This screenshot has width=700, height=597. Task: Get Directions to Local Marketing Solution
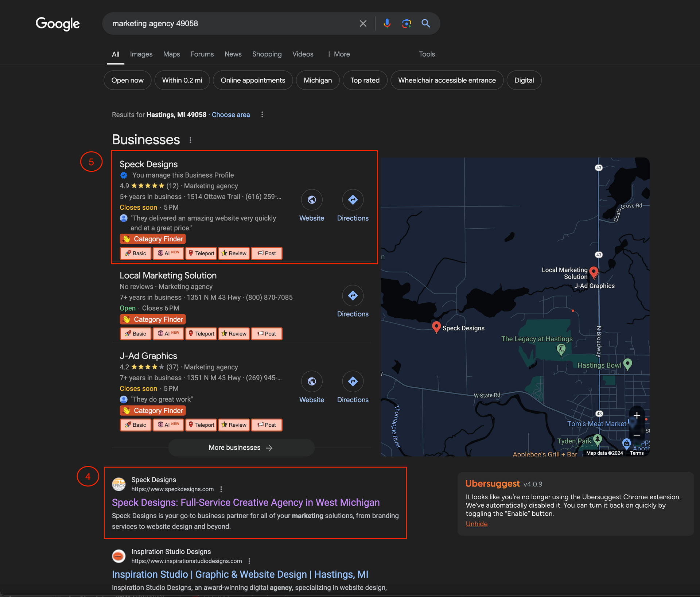(x=353, y=296)
